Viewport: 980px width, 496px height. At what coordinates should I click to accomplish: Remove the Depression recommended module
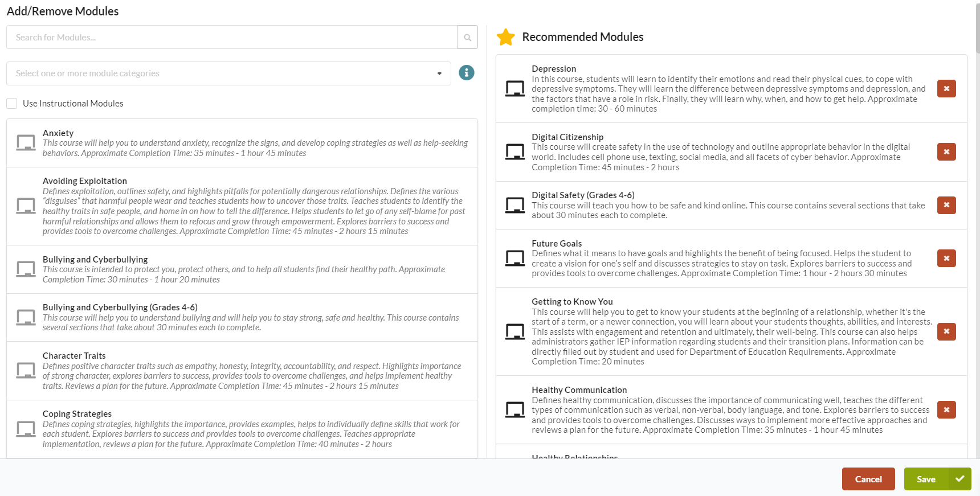click(x=946, y=88)
